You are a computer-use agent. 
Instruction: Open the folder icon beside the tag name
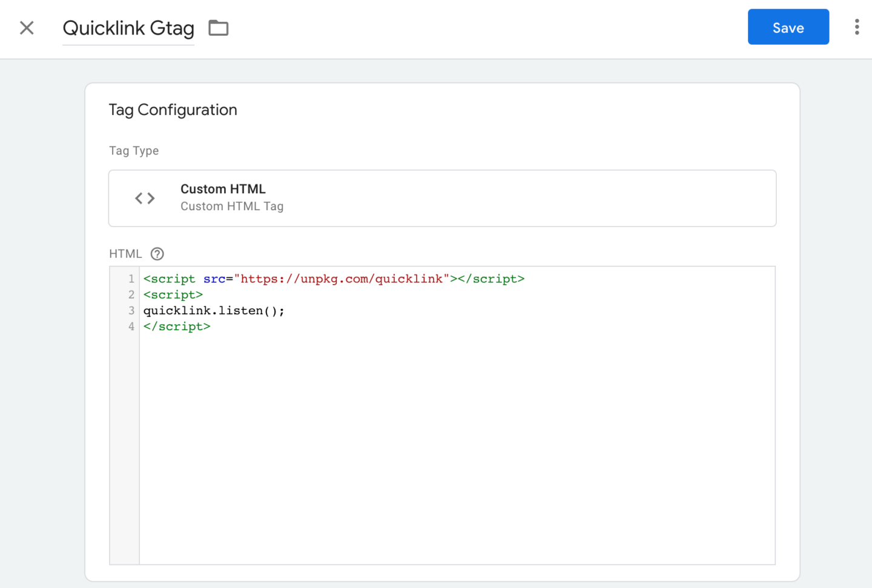(219, 28)
